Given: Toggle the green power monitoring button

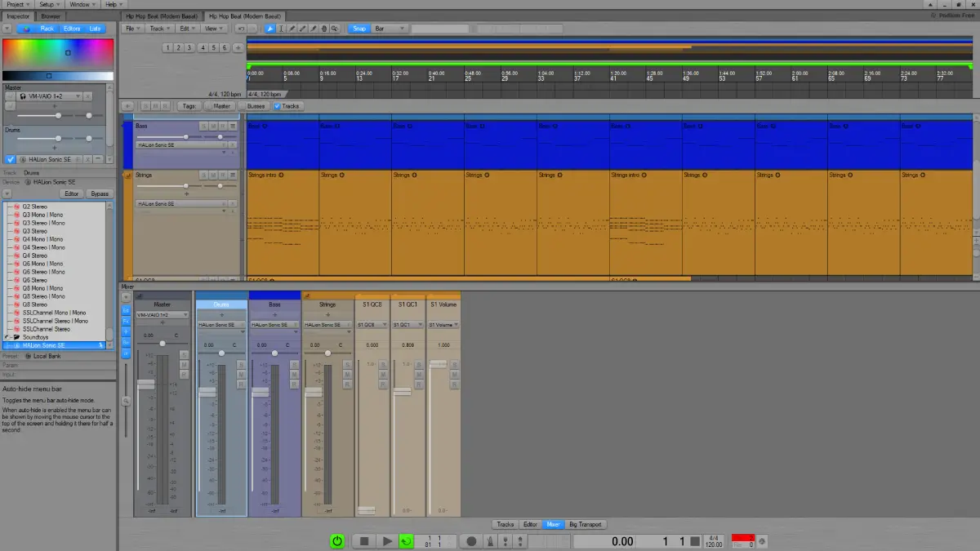Looking at the screenshot, I should [x=337, y=540].
